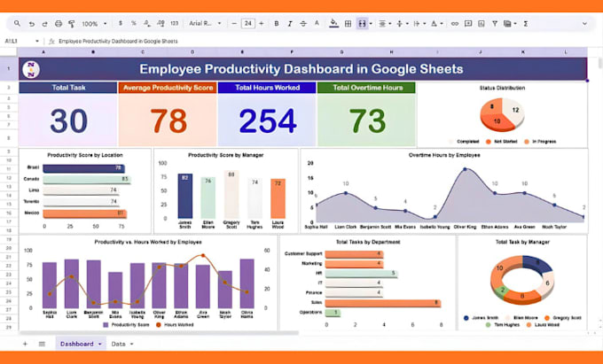This screenshot has width=603, height=364.
Task: Click the Undo arrow icon
Action: click(32, 24)
